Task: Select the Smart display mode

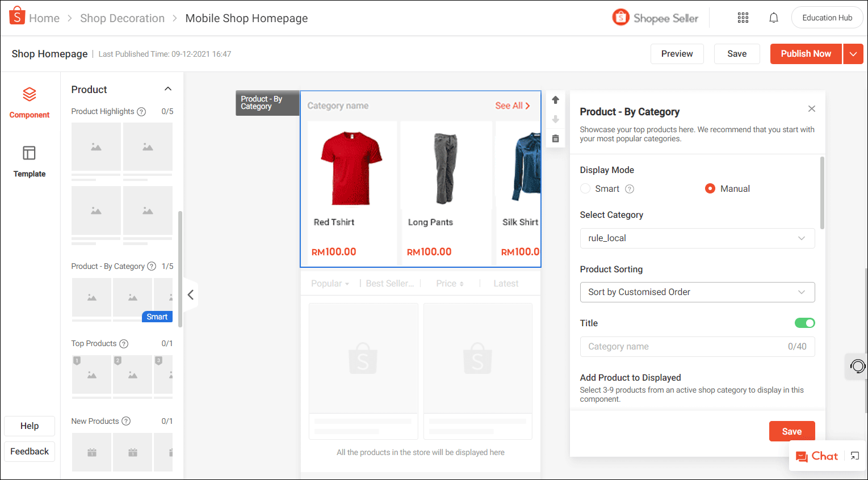Action: [585, 188]
